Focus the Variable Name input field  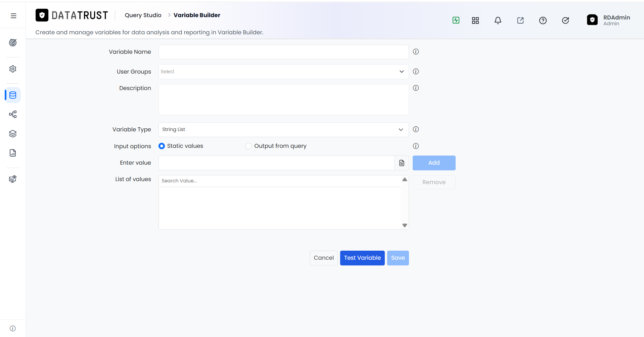pyautogui.click(x=283, y=52)
